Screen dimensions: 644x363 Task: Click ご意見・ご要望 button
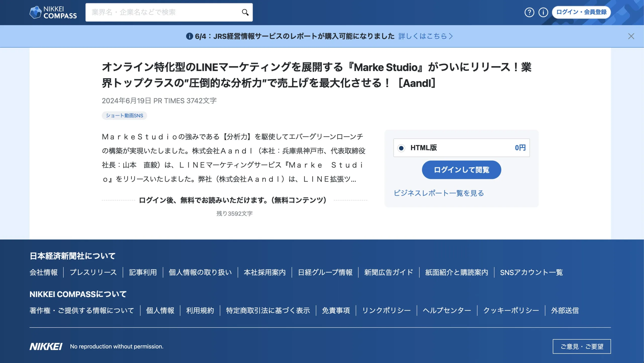[582, 346]
